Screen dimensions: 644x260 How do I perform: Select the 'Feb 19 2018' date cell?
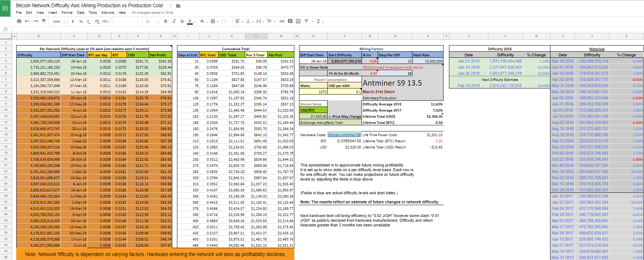(468, 86)
